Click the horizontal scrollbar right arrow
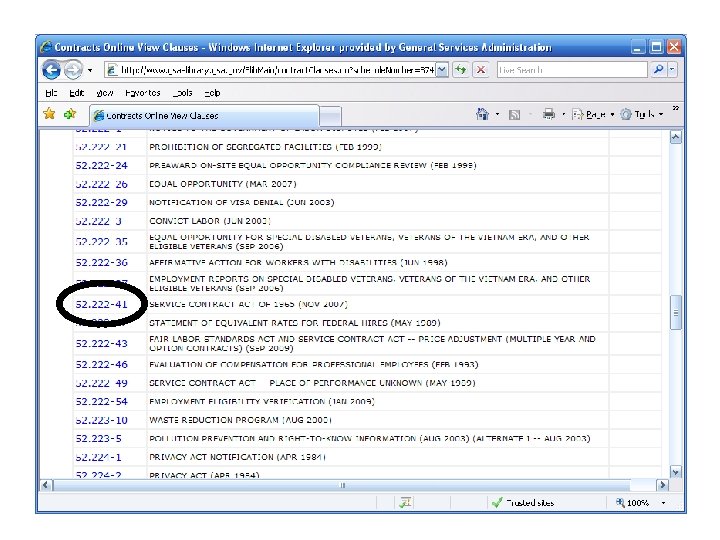Viewport: 720px width, 540px height. point(662,485)
